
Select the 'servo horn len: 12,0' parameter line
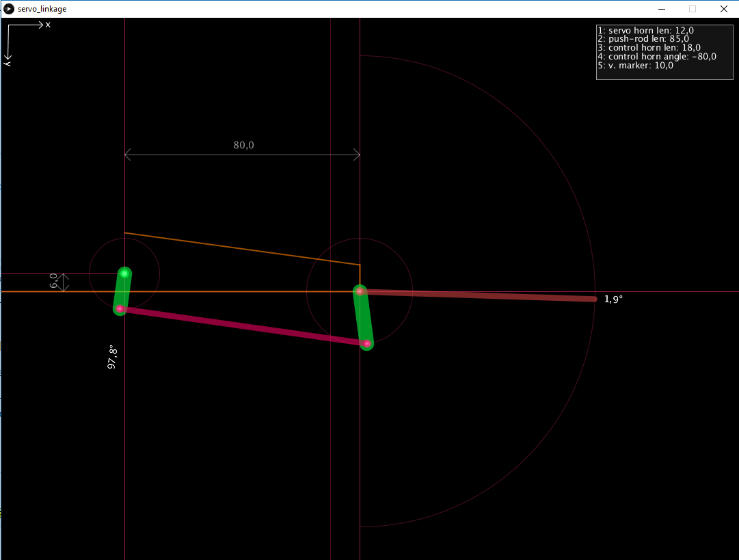point(645,30)
